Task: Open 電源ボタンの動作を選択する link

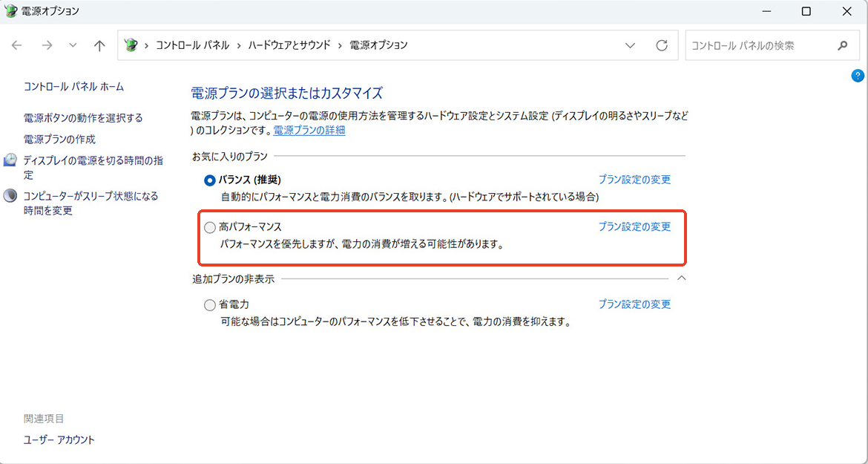Action: (x=83, y=118)
